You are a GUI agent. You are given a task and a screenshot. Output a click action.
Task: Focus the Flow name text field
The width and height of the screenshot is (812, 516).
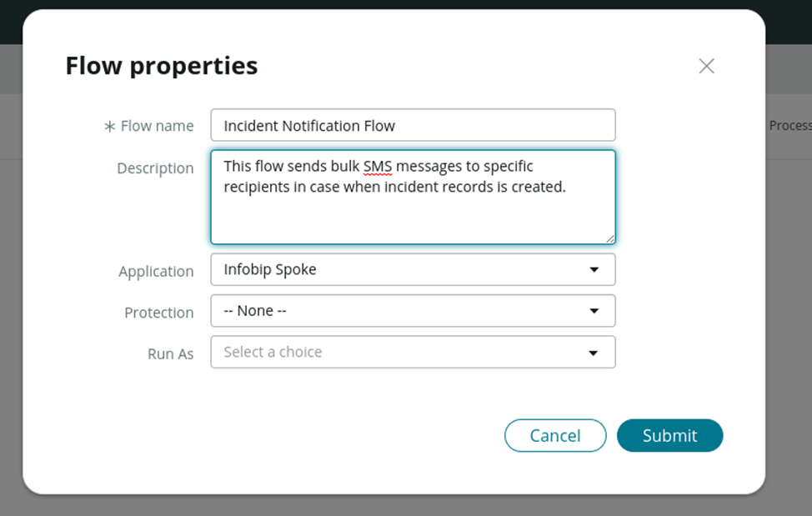413,126
